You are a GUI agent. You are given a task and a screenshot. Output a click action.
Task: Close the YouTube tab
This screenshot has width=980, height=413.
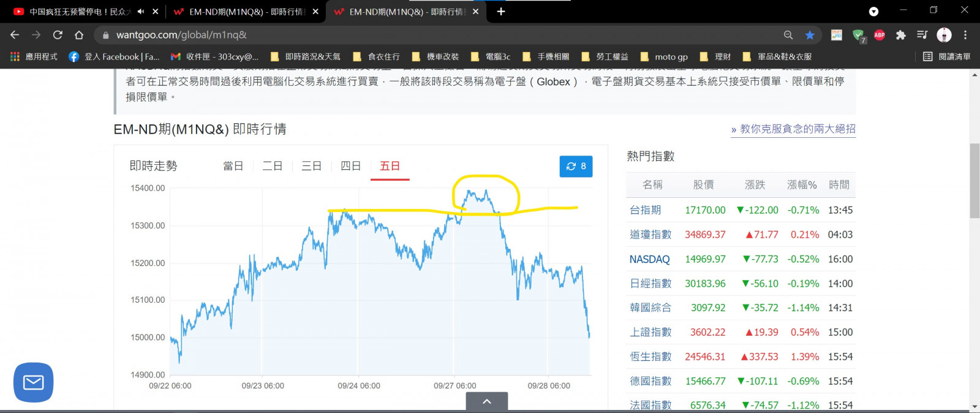pyautogui.click(x=156, y=12)
